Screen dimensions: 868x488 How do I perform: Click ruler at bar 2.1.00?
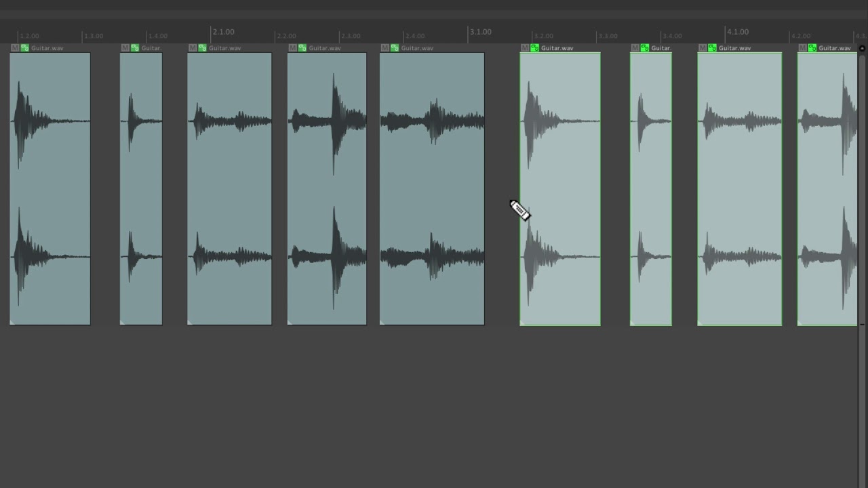pyautogui.click(x=223, y=32)
